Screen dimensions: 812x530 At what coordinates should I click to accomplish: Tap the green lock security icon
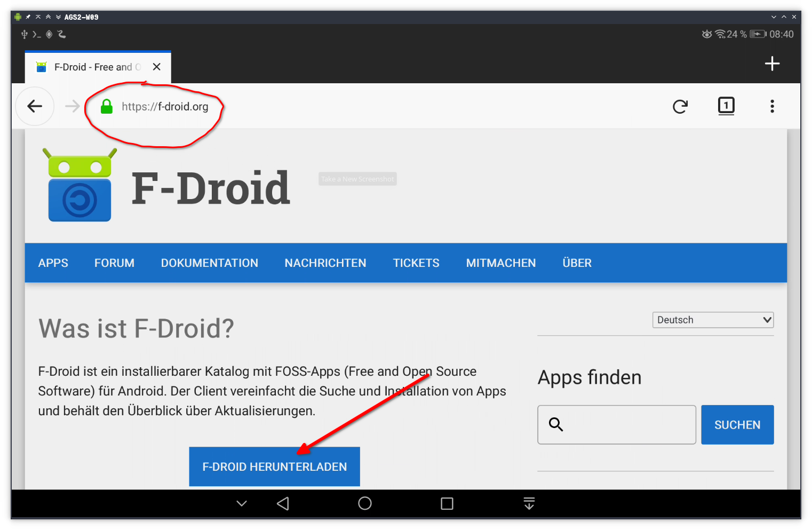click(x=107, y=106)
